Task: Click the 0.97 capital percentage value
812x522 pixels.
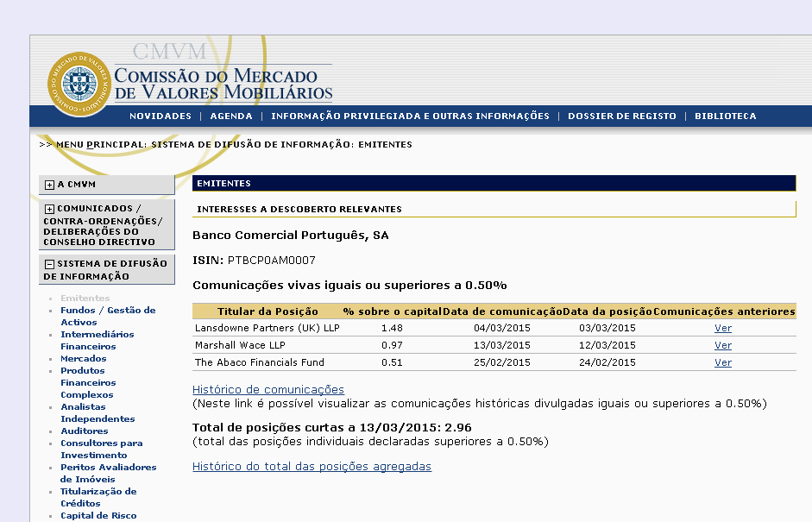Action: [x=392, y=345]
